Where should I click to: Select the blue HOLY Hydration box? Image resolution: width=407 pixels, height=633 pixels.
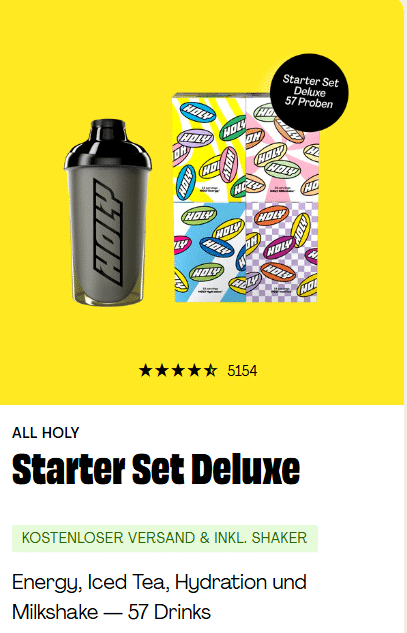210,252
